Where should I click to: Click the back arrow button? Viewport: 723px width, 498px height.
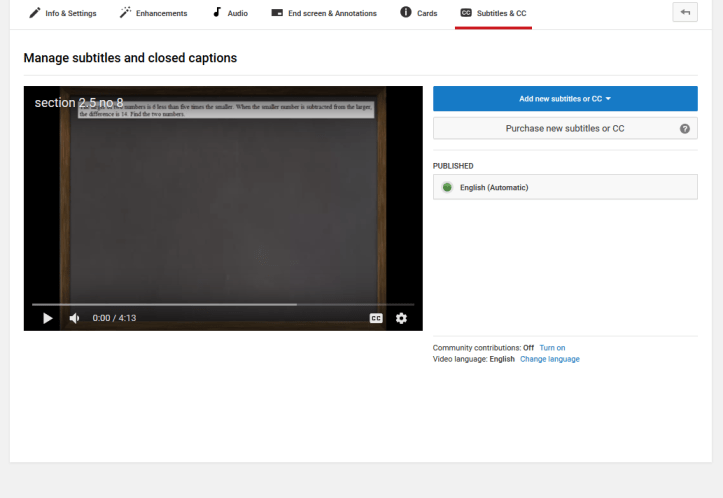[685, 12]
